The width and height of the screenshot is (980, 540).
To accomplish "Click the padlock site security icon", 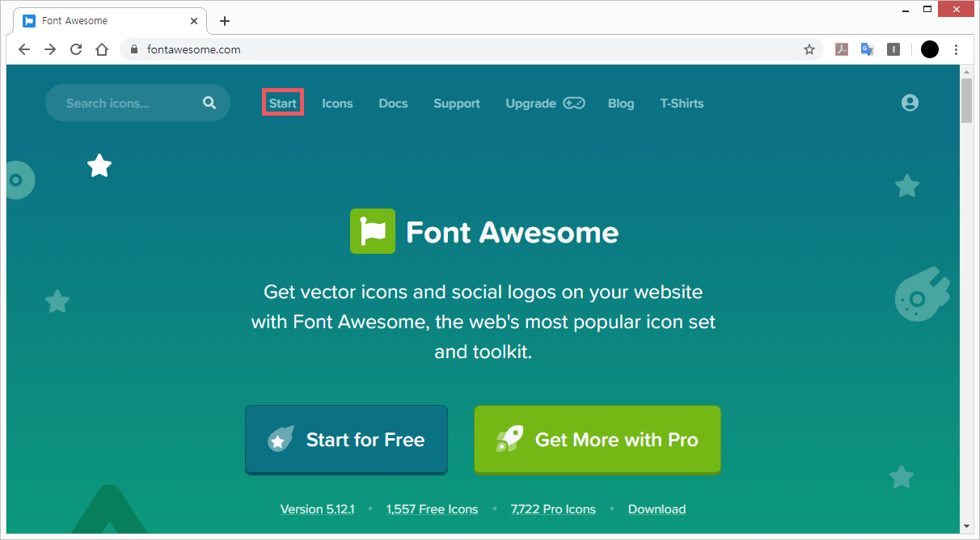I will point(135,49).
